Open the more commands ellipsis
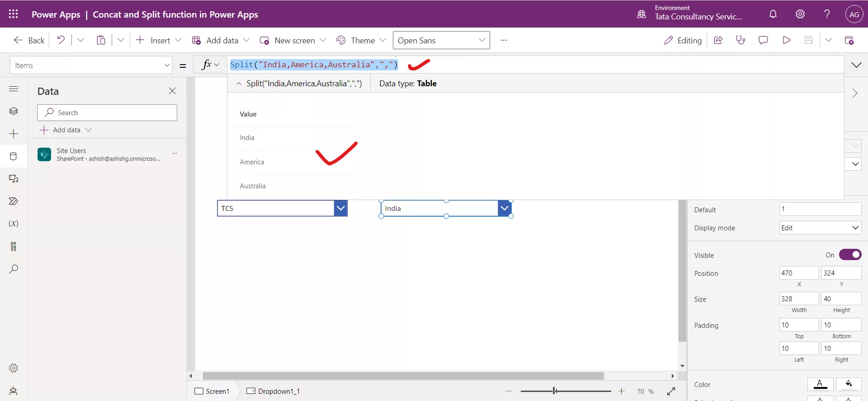Screen dimensions: 868x401 [504, 40]
